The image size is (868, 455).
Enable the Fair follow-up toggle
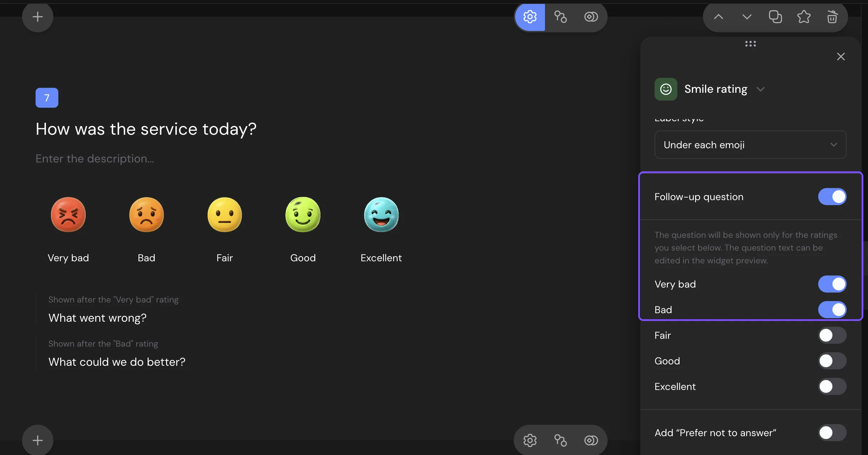pyautogui.click(x=832, y=335)
